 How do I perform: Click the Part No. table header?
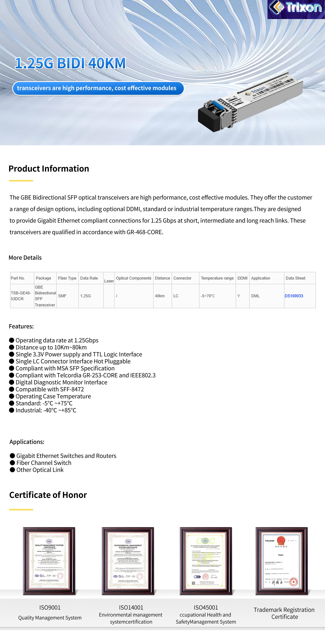tap(18, 278)
